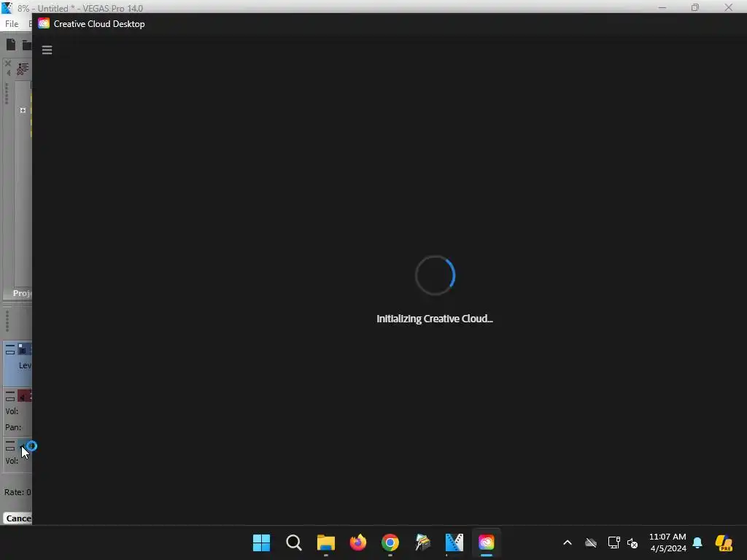Screen dimensions: 747x560
Task: Click the Open folder icon in VEGAS
Action: [x=27, y=45]
